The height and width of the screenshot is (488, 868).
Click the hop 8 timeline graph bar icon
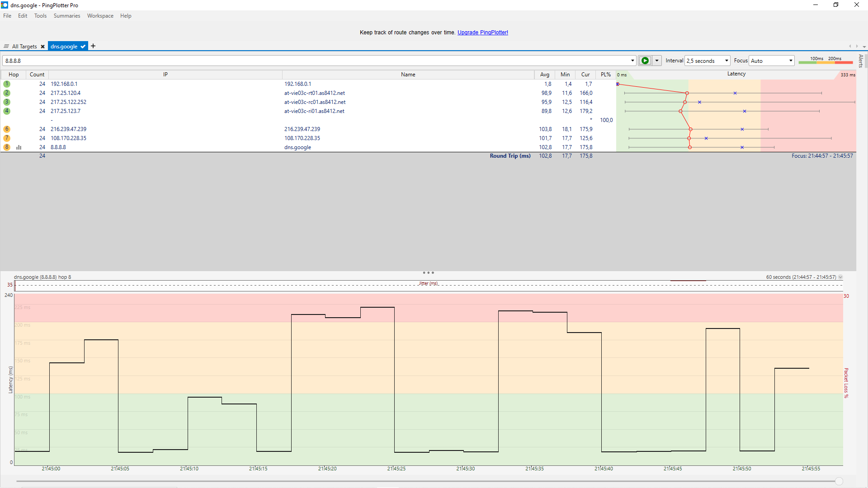point(19,147)
